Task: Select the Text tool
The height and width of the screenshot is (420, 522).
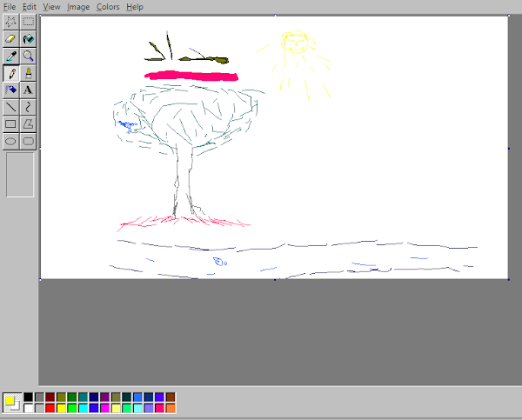Action: (29, 90)
